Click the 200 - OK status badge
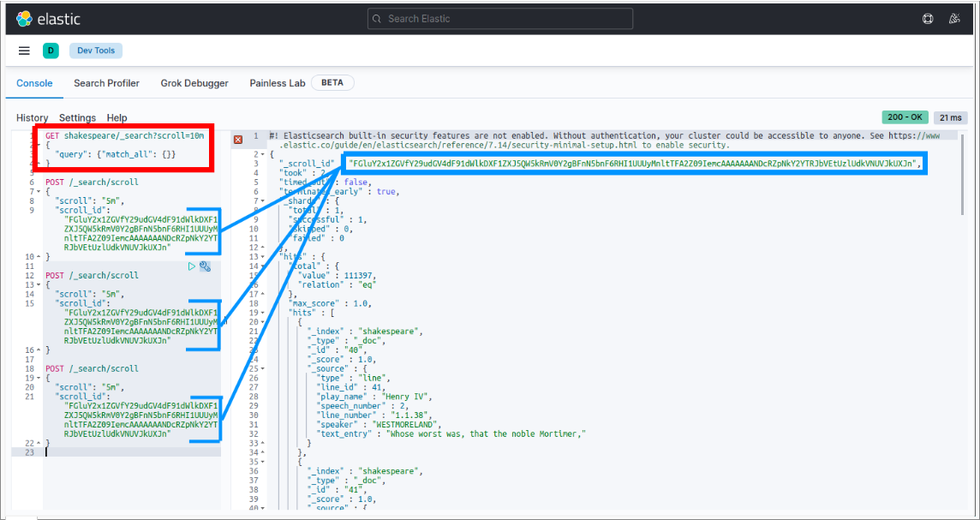 905,117
